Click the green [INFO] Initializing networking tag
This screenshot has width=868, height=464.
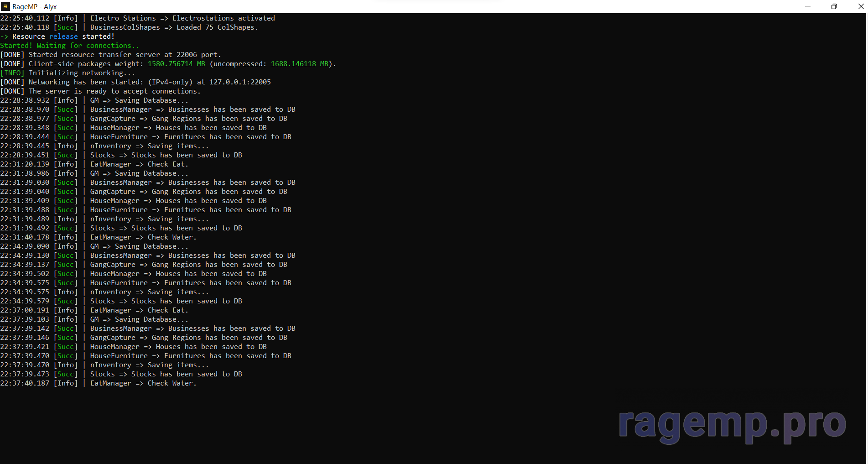(x=12, y=73)
